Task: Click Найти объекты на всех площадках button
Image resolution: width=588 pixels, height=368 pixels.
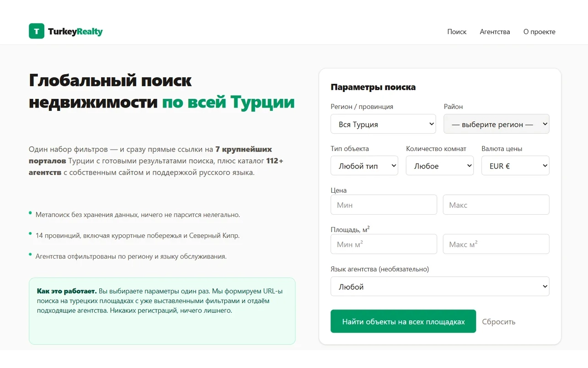Action: [403, 321]
